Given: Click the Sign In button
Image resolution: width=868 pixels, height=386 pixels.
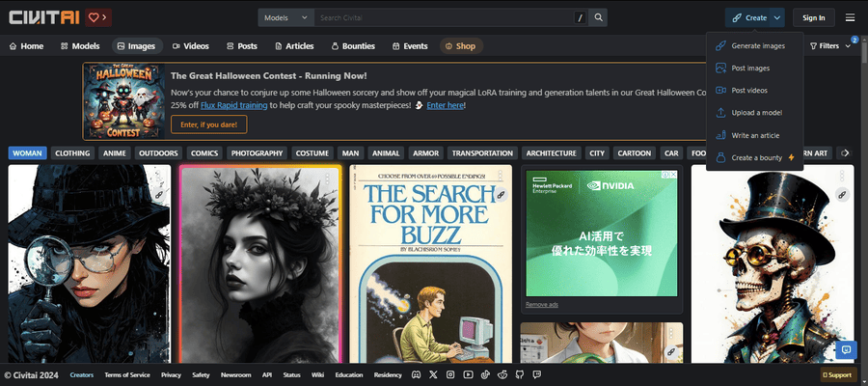Looking at the screenshot, I should tap(814, 17).
